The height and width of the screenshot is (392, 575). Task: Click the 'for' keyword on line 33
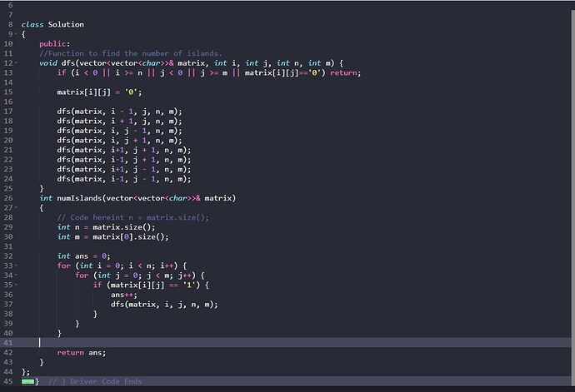pos(63,265)
